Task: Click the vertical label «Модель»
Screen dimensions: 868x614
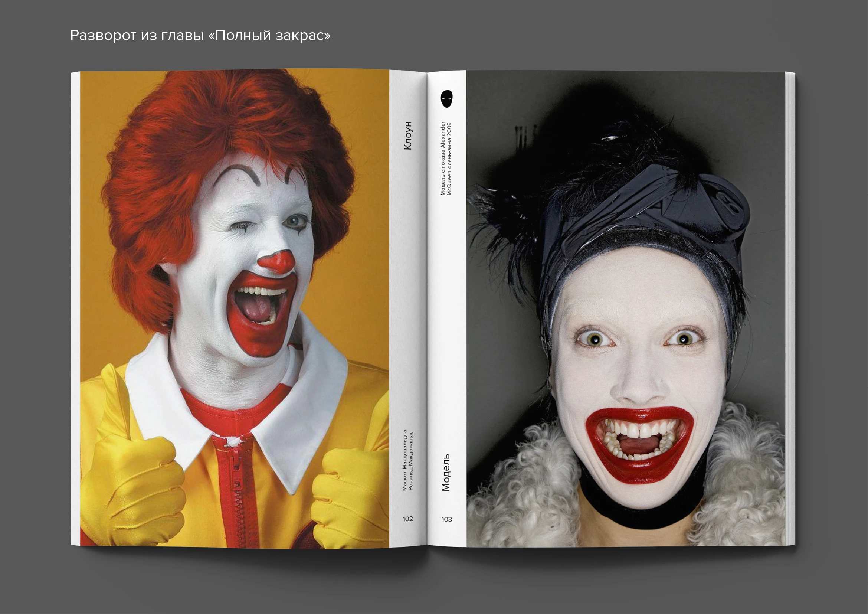Action: tap(446, 473)
